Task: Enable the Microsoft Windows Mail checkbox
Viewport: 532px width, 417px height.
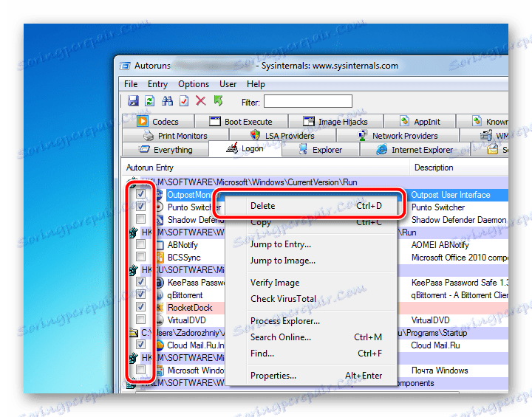Action: 140,370
